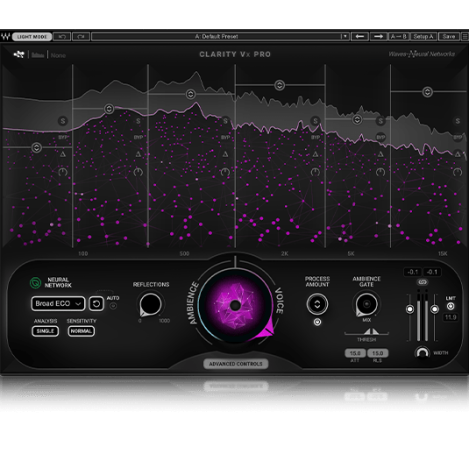Click the Ambience Gate Mix knob

click(366, 304)
